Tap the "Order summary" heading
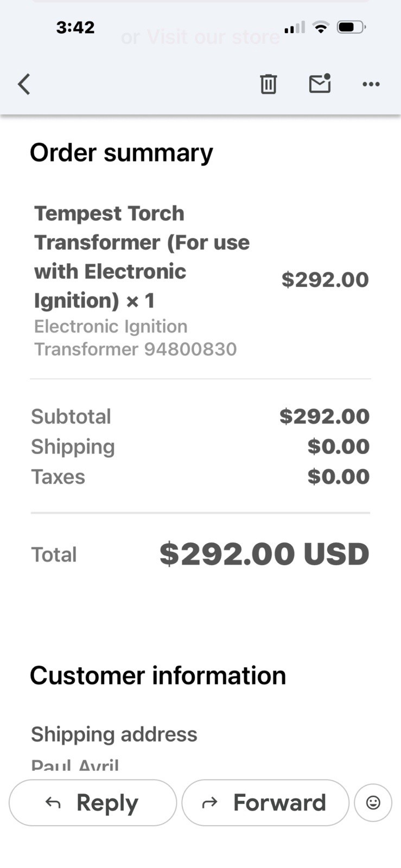 121,152
